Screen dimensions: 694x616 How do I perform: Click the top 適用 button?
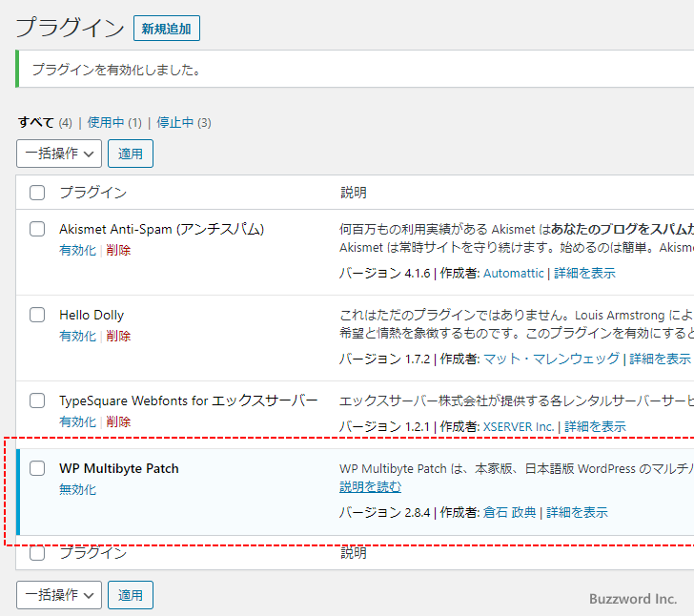click(x=131, y=154)
